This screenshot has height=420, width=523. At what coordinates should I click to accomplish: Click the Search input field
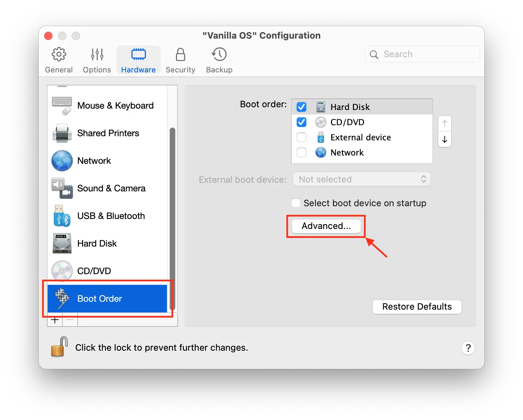click(x=422, y=54)
